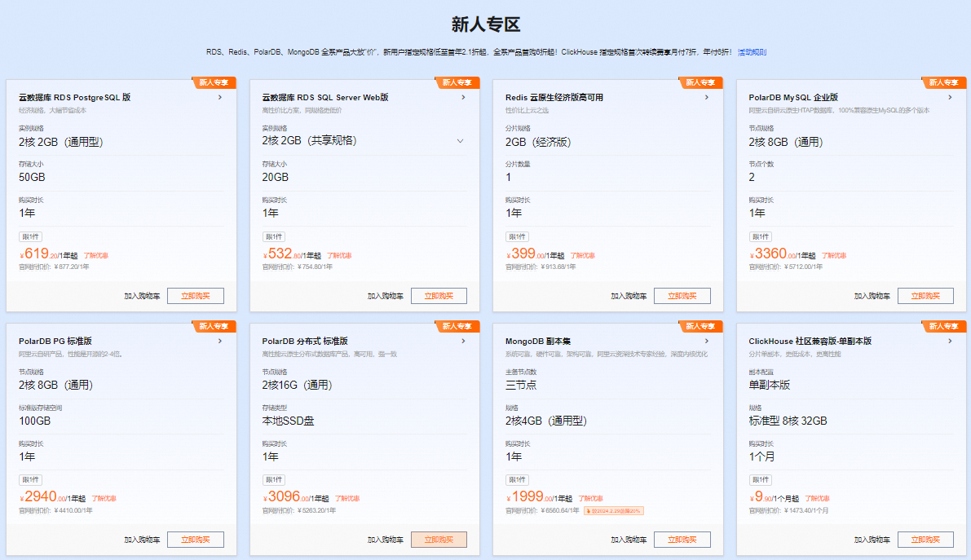Open PolarDB 分布式 标准版 title
Image resolution: width=971 pixels, height=560 pixels.
[x=305, y=341]
